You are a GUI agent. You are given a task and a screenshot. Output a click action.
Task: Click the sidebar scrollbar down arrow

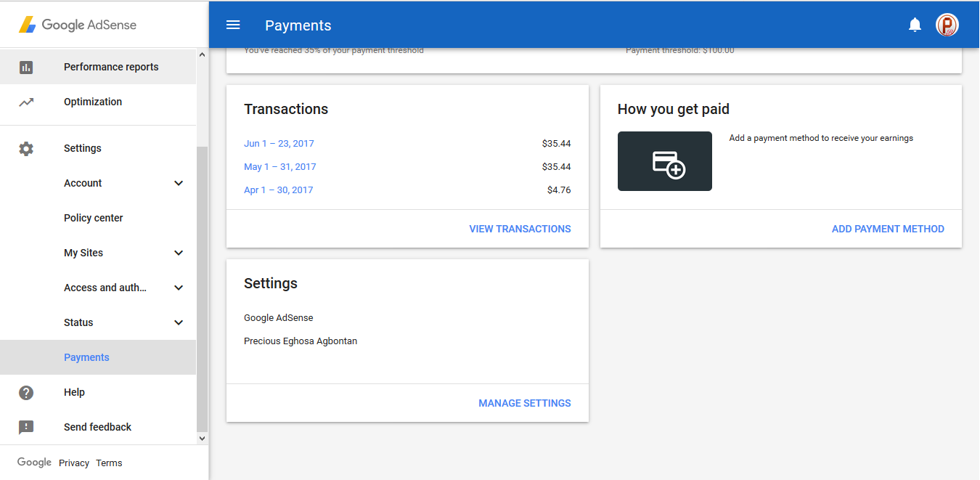(x=202, y=439)
